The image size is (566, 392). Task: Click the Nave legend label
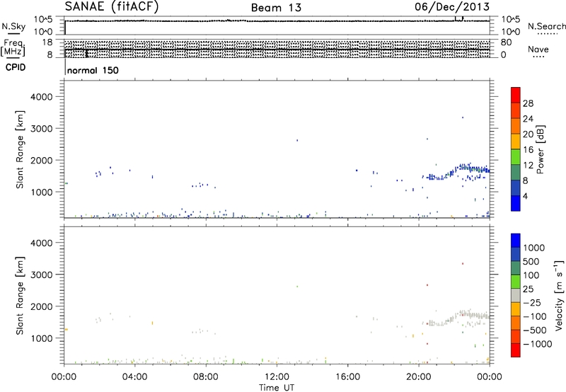538,49
